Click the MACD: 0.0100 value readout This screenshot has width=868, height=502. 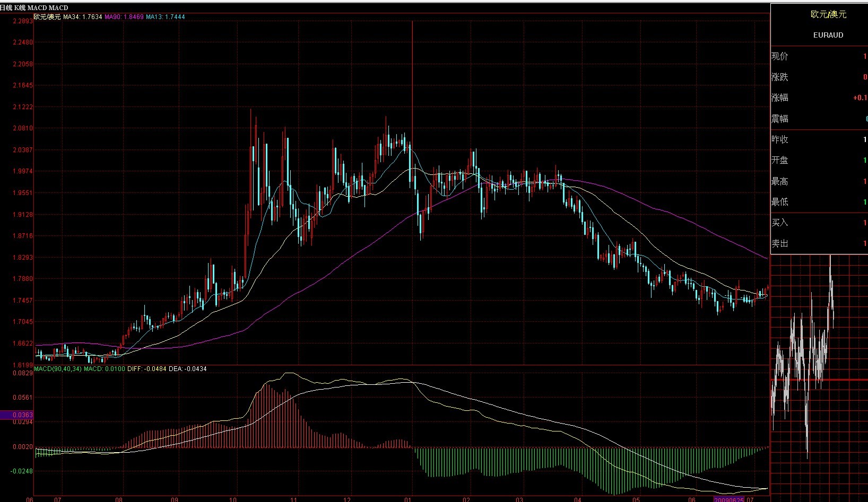pyautogui.click(x=105, y=368)
